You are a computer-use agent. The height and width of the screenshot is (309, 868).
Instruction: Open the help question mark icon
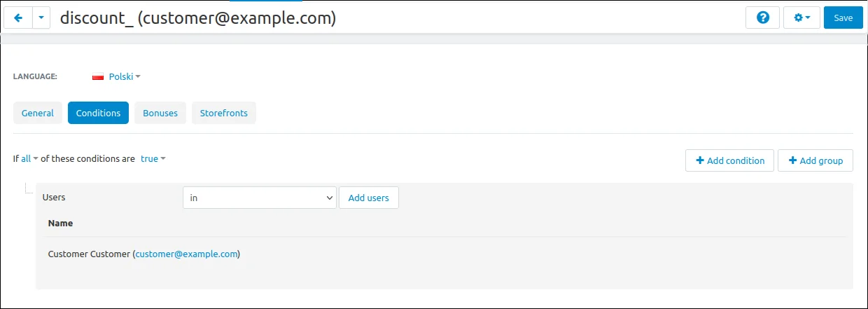click(763, 18)
